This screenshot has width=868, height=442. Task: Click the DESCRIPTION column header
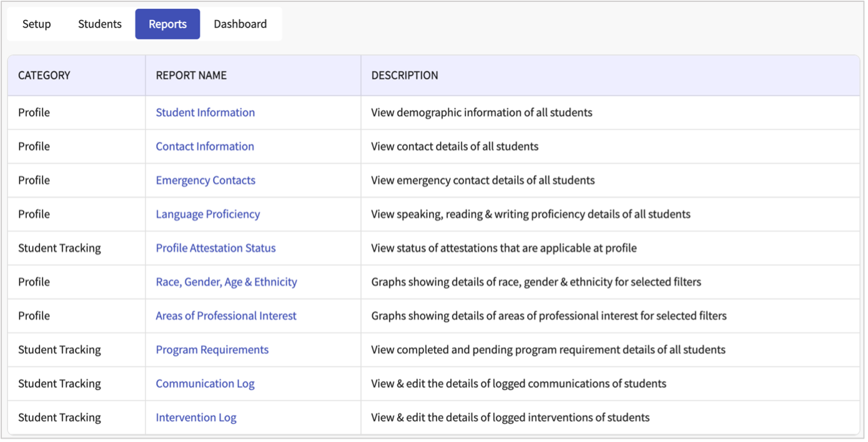[405, 76]
